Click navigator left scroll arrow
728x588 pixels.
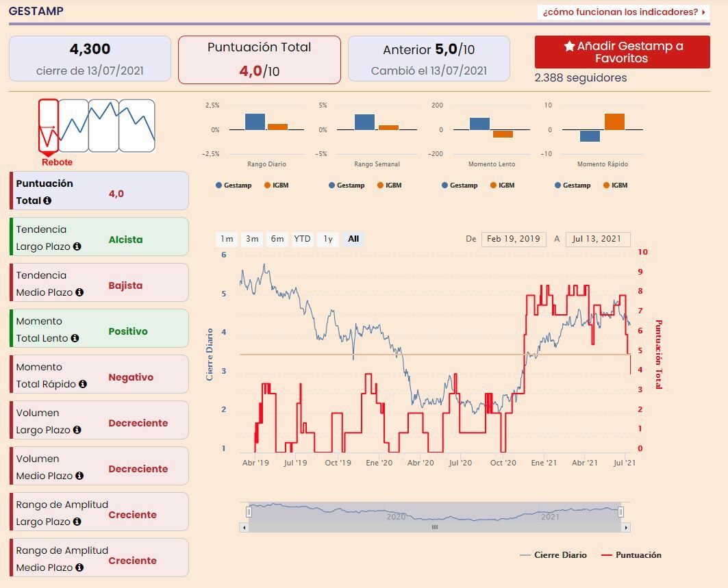pos(244,527)
